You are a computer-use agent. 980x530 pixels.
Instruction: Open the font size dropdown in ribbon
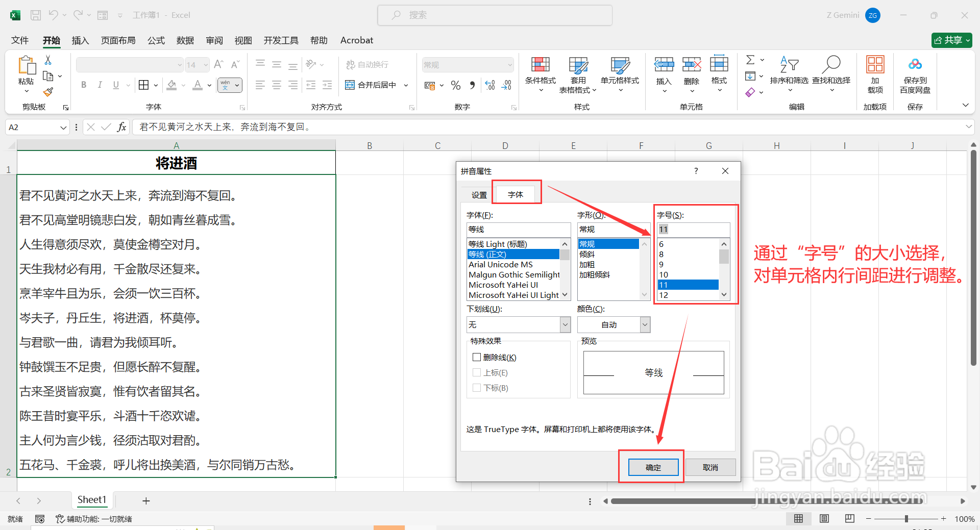[205, 65]
